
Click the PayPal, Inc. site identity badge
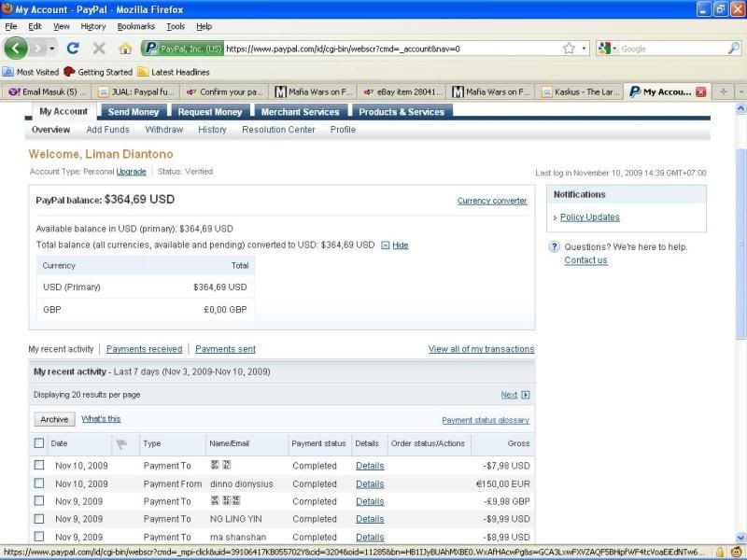tap(183, 49)
